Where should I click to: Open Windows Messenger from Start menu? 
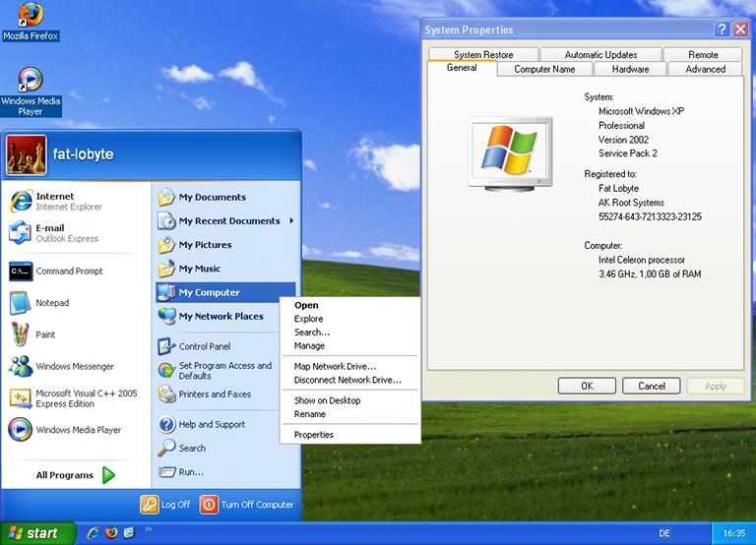(74, 367)
